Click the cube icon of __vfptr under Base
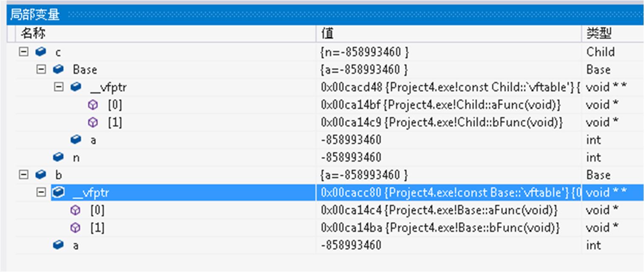This screenshot has width=644, height=272. click(x=76, y=87)
